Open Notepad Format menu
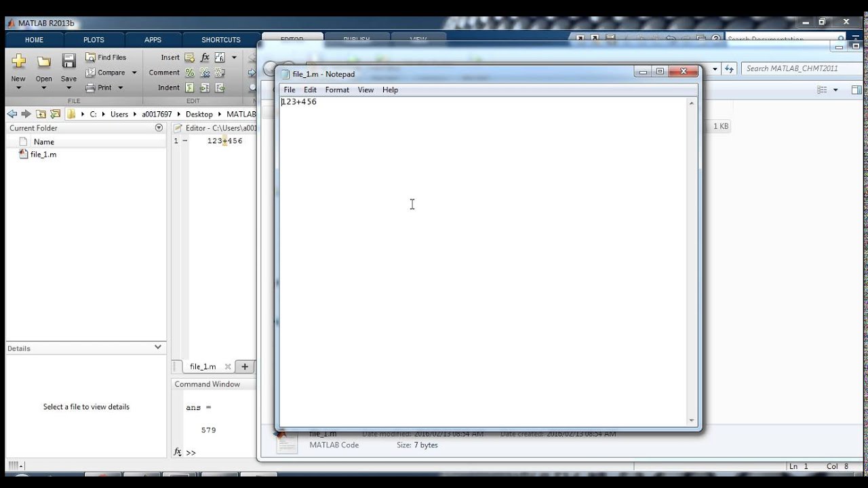This screenshot has width=868, height=488. pyautogui.click(x=337, y=89)
